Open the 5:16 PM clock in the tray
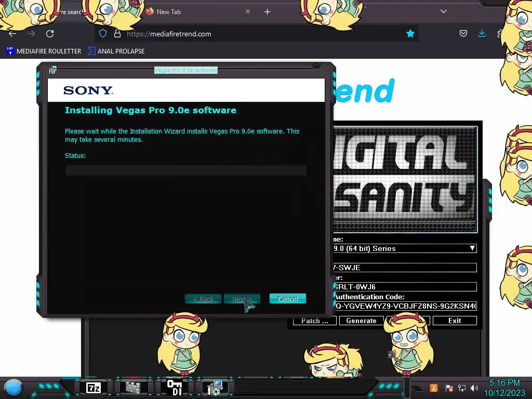Image resolution: width=532 pixels, height=399 pixels. pyautogui.click(x=504, y=383)
